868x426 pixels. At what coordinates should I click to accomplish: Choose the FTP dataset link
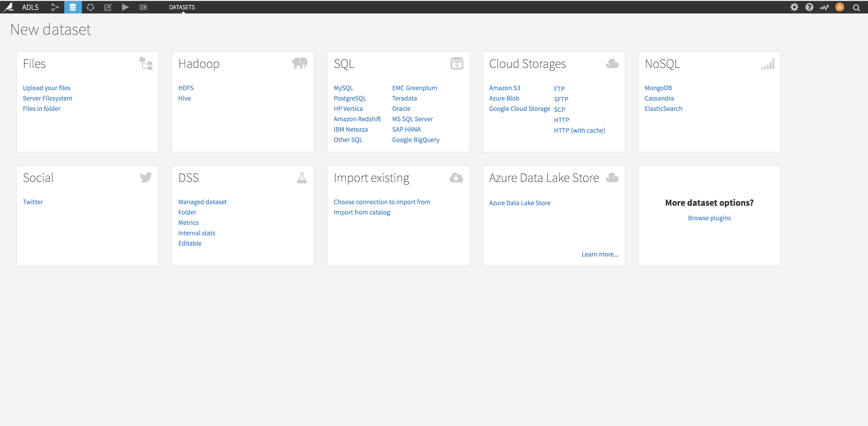(559, 89)
